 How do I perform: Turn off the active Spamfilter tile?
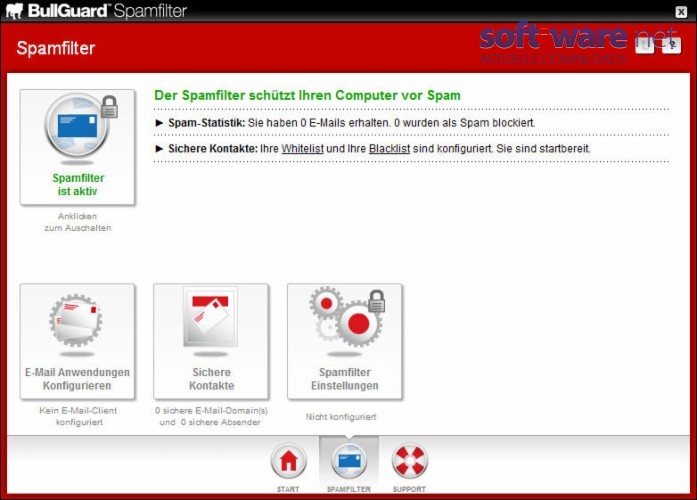pos(77,147)
